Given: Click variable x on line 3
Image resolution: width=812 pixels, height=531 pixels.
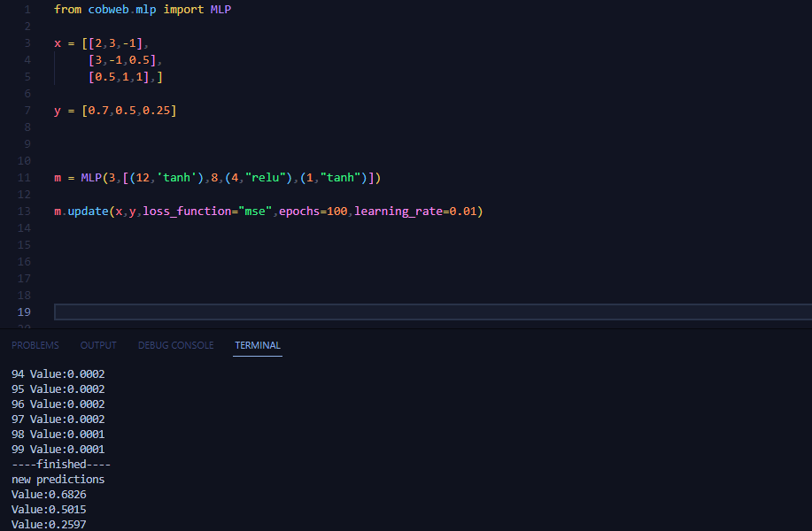Looking at the screenshot, I should pyautogui.click(x=58, y=43).
